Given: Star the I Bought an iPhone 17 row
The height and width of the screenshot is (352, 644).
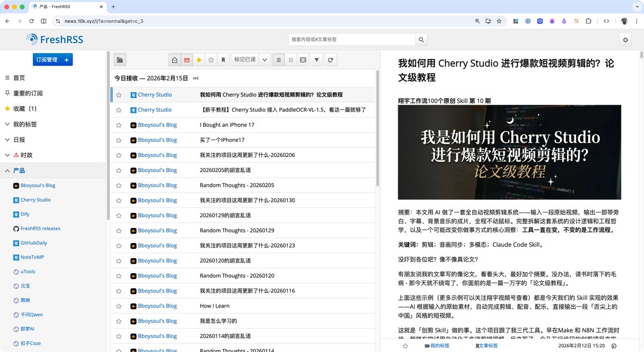Looking at the screenshot, I should [119, 125].
